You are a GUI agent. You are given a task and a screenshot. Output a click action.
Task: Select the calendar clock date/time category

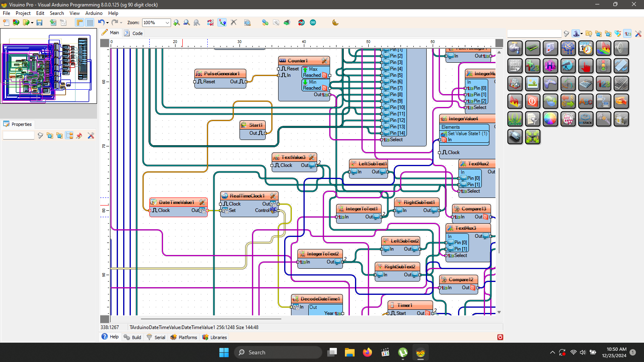coord(586,48)
